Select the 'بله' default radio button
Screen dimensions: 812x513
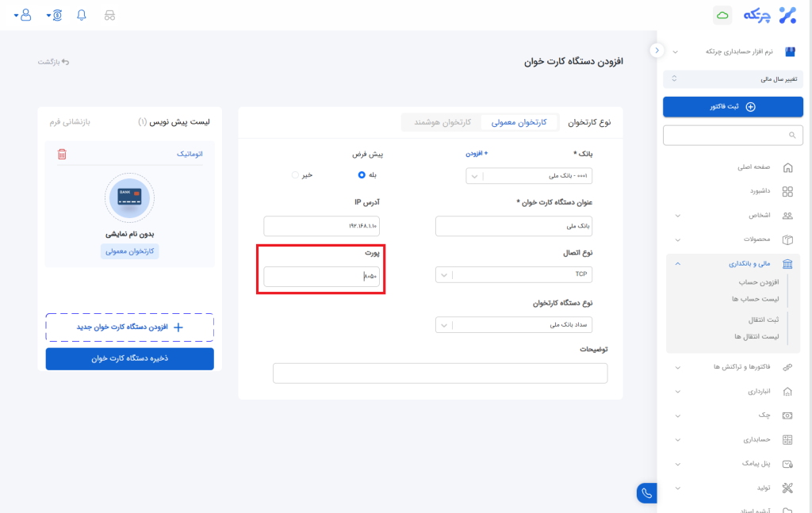(x=362, y=174)
